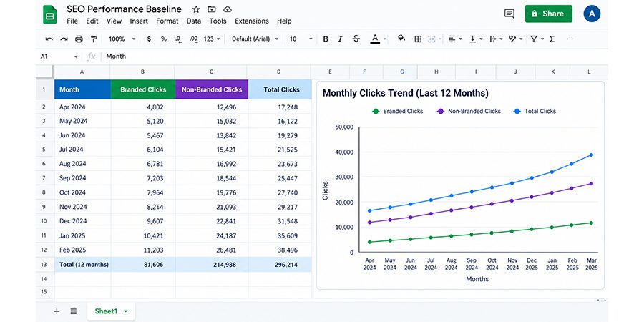Increase decimal places icon
The image size is (644, 322).
click(194, 39)
